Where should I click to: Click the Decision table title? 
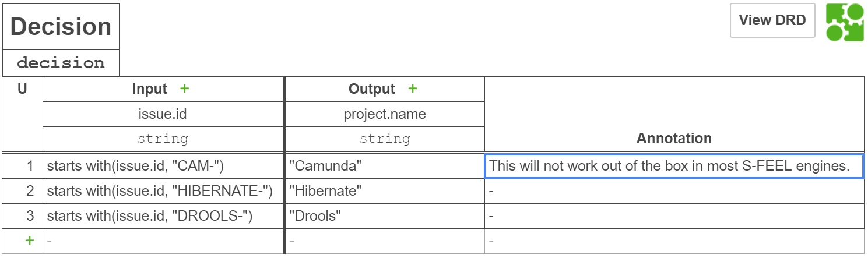tap(61, 27)
